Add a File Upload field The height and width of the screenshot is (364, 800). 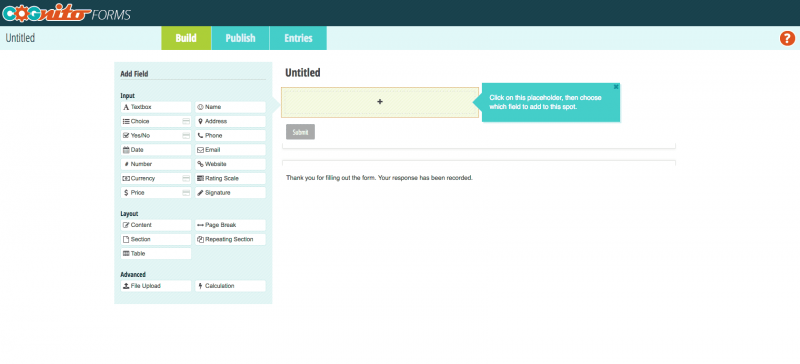click(x=156, y=286)
